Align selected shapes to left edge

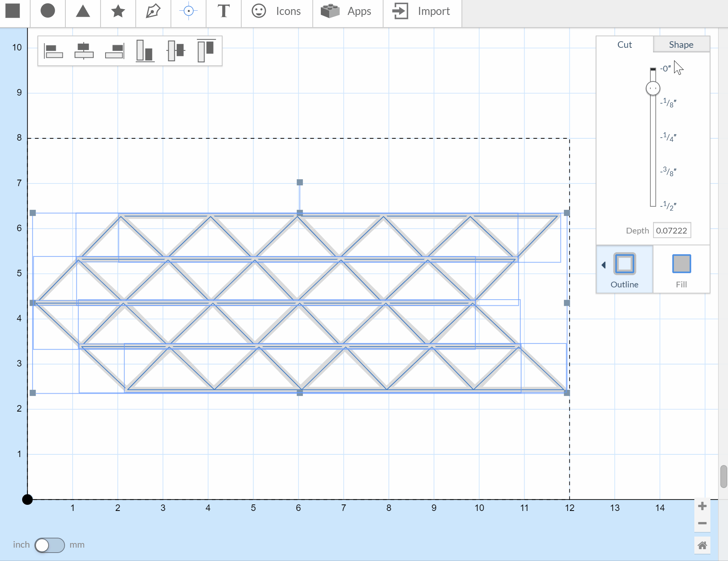pyautogui.click(x=54, y=51)
